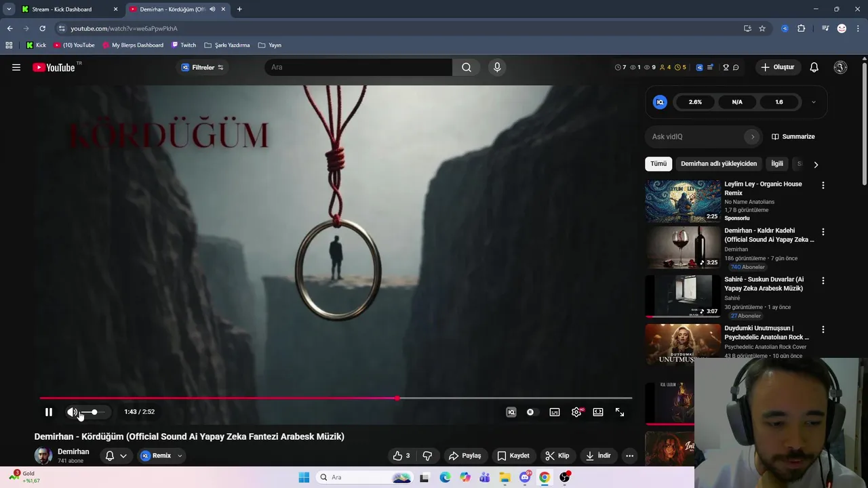Open the Twitch bookmark
Viewport: 868px width, 488px height.
tap(184, 45)
